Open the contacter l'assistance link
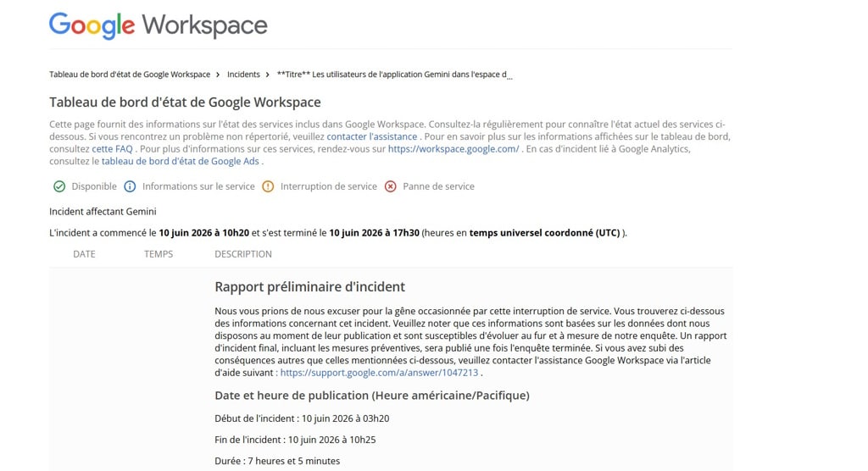Image resolution: width=868 pixels, height=471 pixels. 371,136
